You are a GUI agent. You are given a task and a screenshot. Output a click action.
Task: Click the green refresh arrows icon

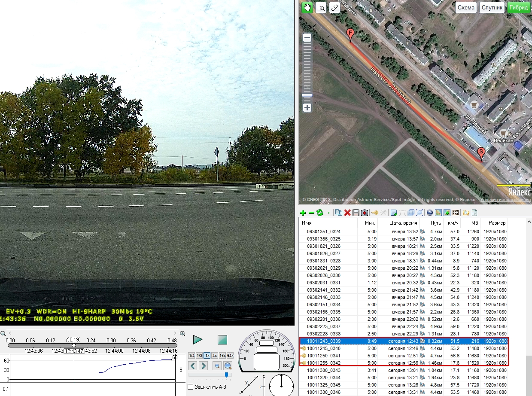(x=319, y=213)
